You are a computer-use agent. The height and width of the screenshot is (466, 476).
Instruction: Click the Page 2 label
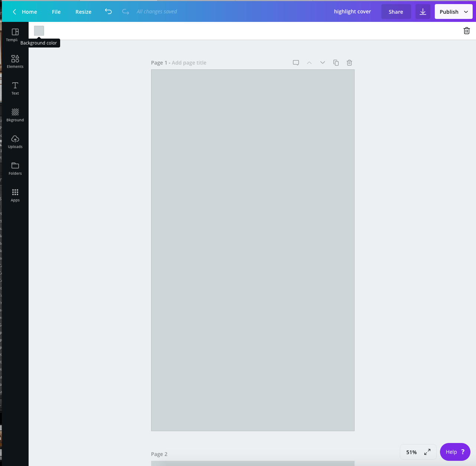click(159, 454)
